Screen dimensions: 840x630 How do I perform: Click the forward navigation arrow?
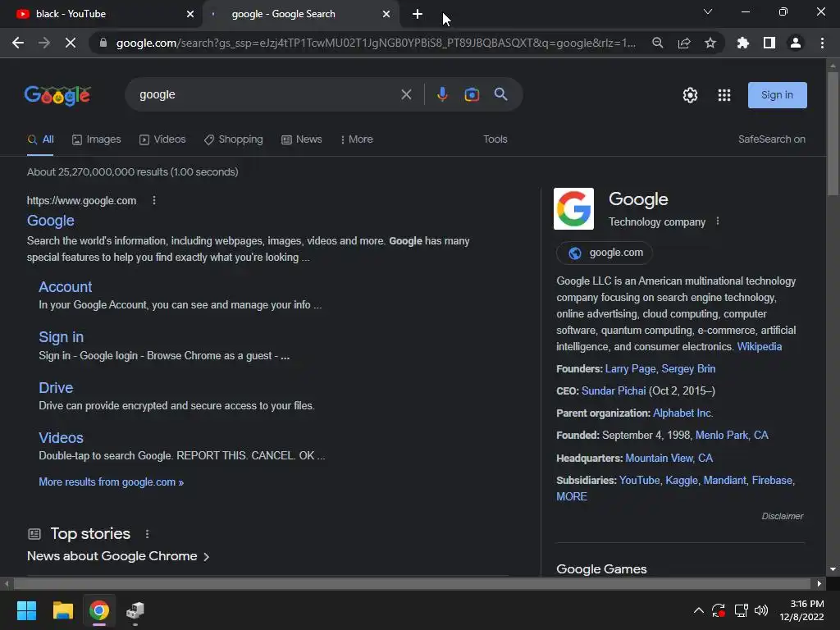pos(44,43)
